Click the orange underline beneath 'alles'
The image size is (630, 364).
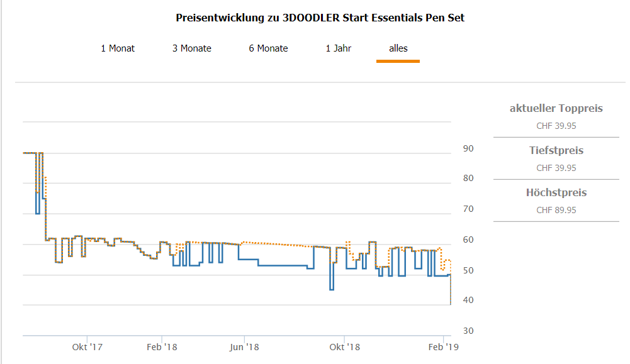pyautogui.click(x=398, y=61)
